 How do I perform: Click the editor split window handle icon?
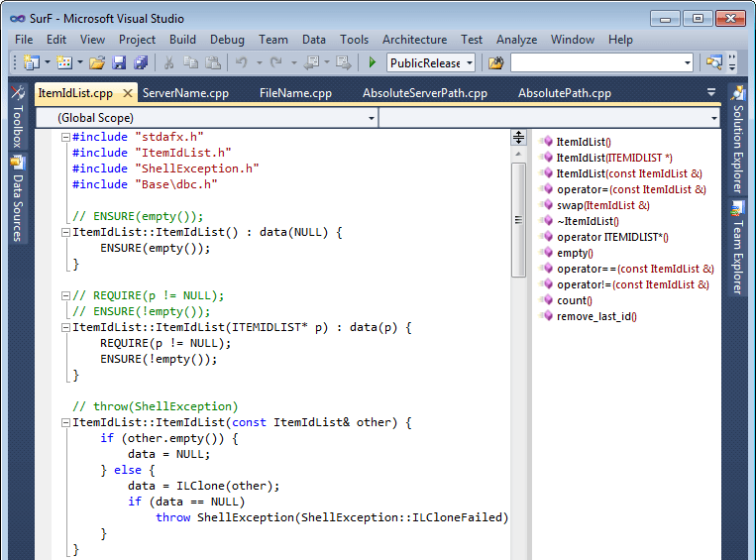click(518, 138)
